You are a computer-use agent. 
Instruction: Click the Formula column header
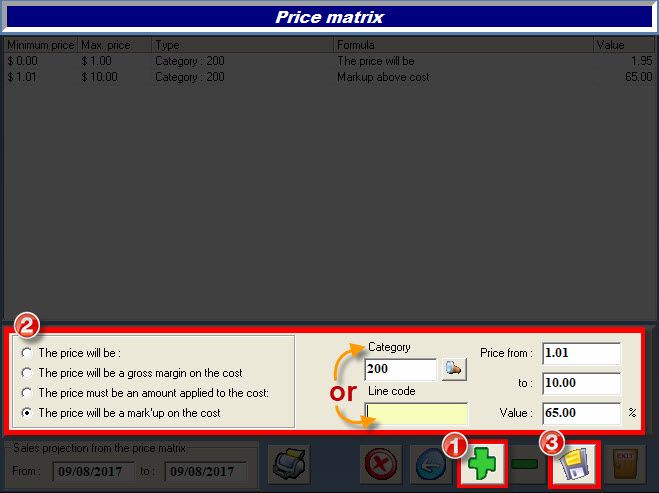click(x=464, y=45)
